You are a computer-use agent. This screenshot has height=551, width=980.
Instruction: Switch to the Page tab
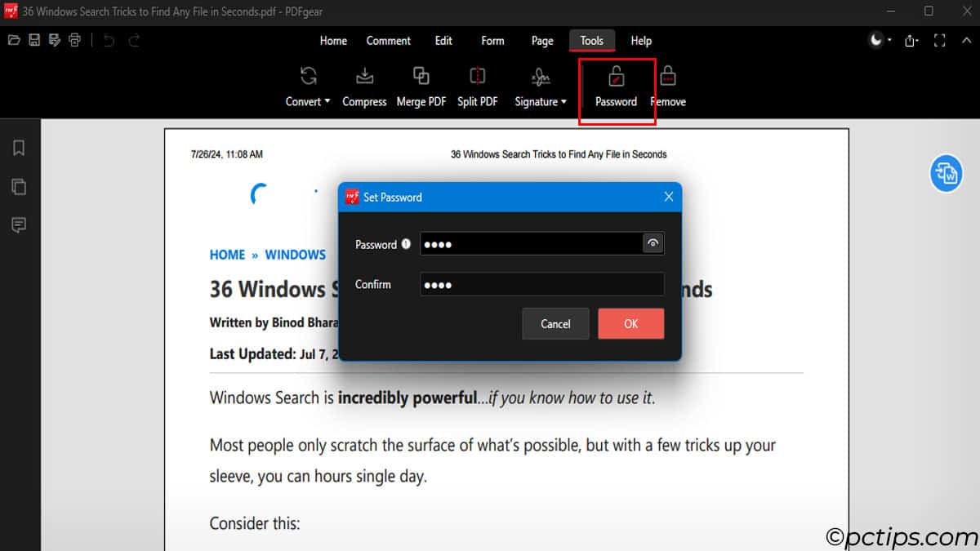(542, 41)
